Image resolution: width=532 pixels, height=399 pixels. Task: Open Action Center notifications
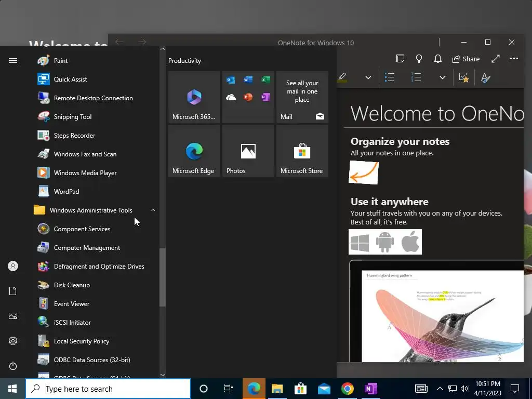pyautogui.click(x=515, y=389)
